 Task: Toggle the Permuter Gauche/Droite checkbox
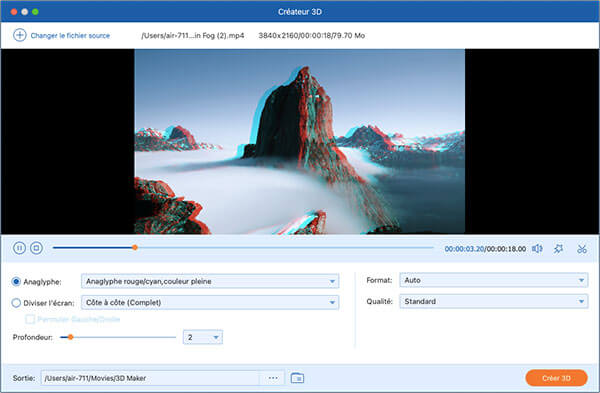(x=30, y=319)
